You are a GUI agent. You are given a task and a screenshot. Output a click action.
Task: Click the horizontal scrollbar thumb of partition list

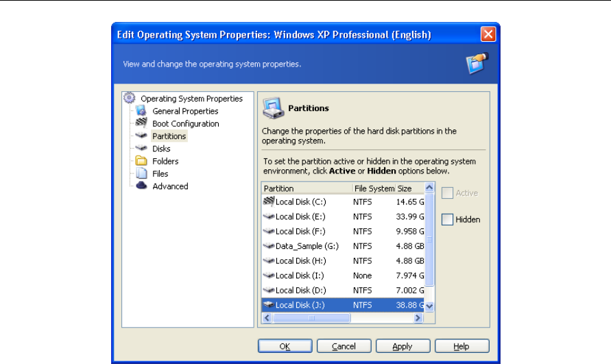pos(311,317)
